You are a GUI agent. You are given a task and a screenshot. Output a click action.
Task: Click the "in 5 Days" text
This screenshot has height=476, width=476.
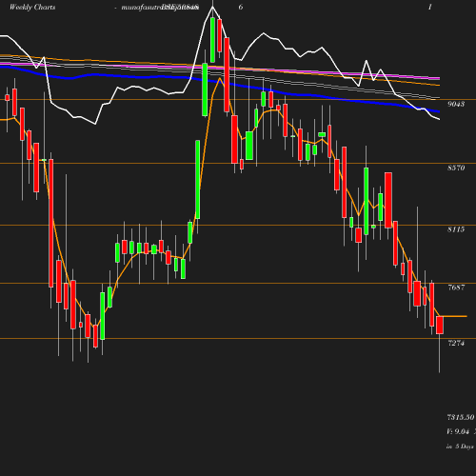tap(460, 446)
